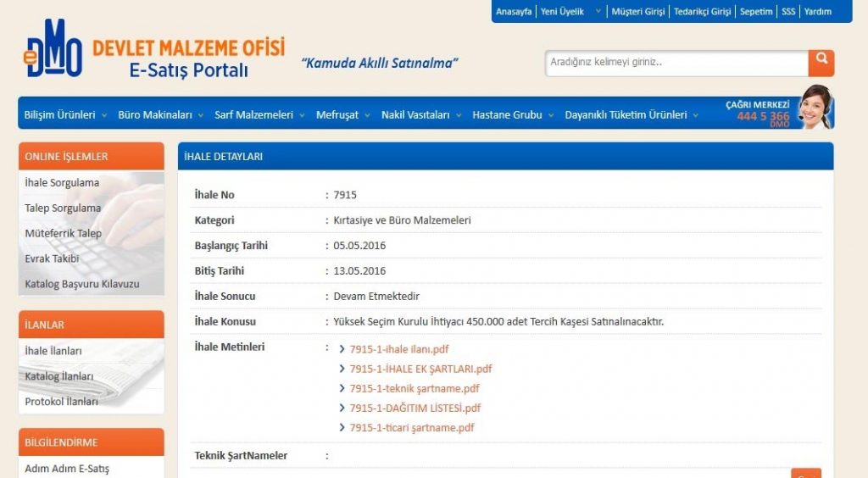Click the eDMO logo
The image size is (868, 478).
[x=53, y=48]
